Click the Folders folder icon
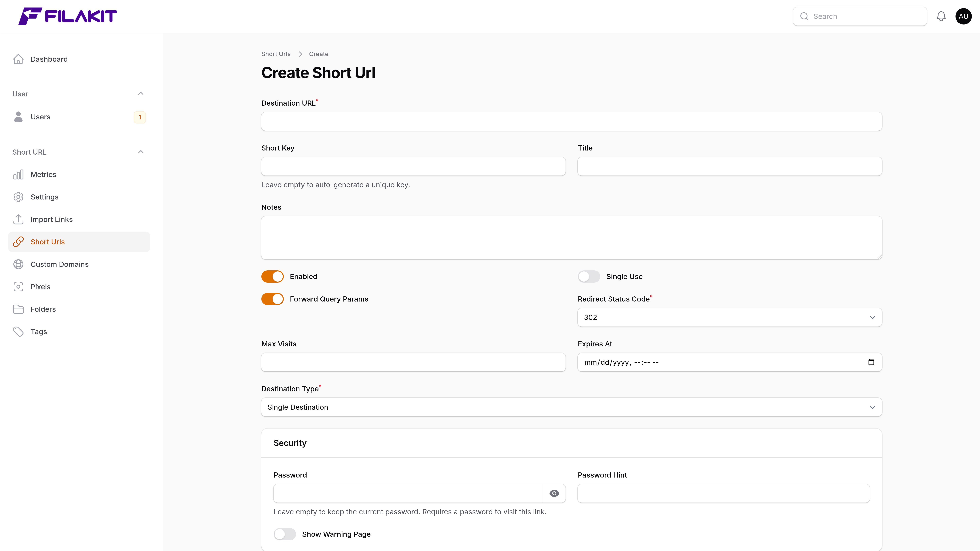The width and height of the screenshot is (980, 551). 18,309
